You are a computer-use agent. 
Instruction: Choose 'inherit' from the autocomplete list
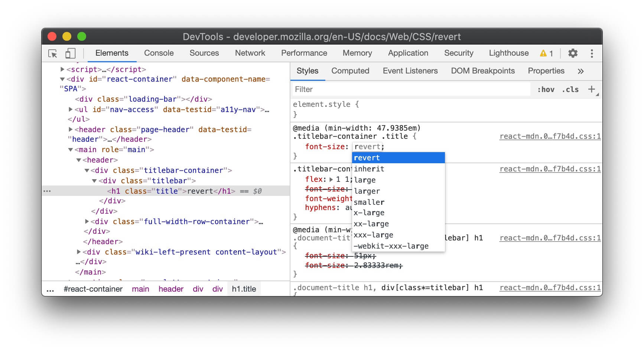[369, 169]
